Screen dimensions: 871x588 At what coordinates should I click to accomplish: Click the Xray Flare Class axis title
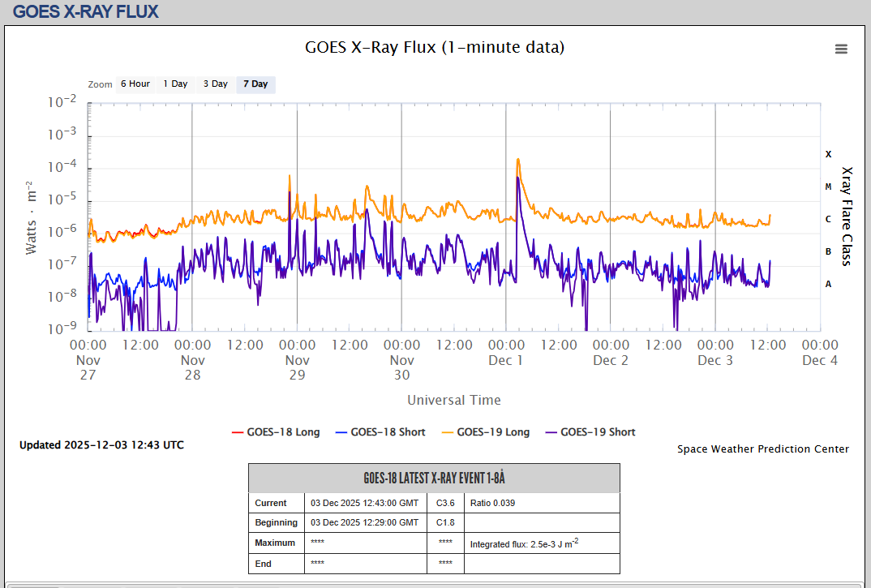click(x=847, y=217)
